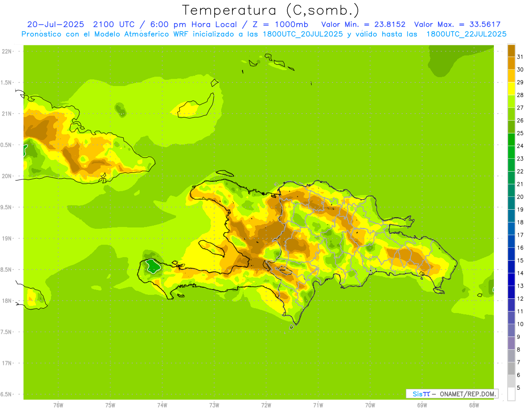Pick the teal legend band between 19 and 20

point(511,203)
